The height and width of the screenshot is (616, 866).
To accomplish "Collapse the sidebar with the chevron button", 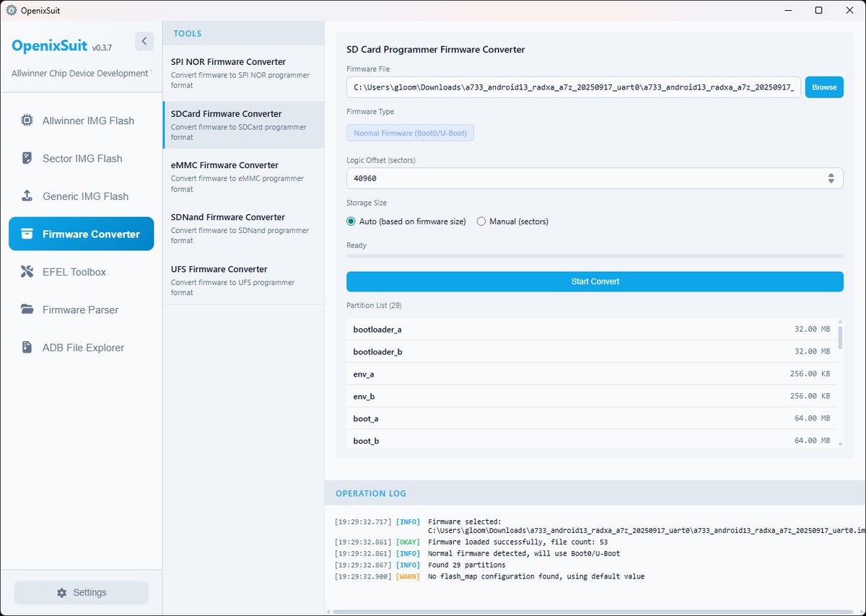I will [x=144, y=41].
